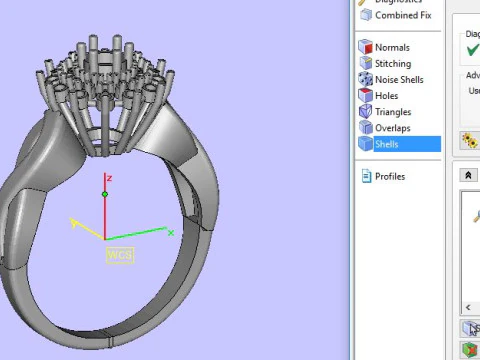This screenshot has width=480, height=360.
Task: Open the Triangles fix step
Action: pyautogui.click(x=385, y=112)
